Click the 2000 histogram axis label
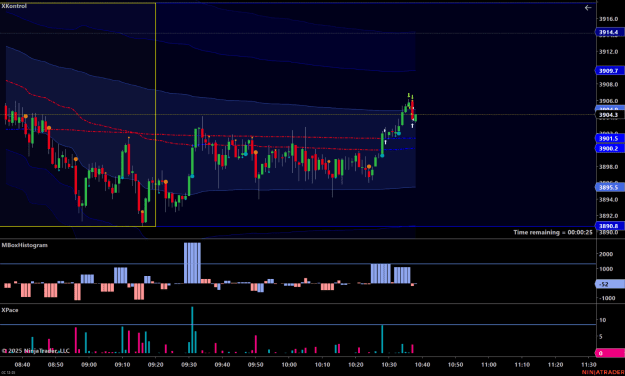The height and width of the screenshot is (376, 625). point(606,254)
